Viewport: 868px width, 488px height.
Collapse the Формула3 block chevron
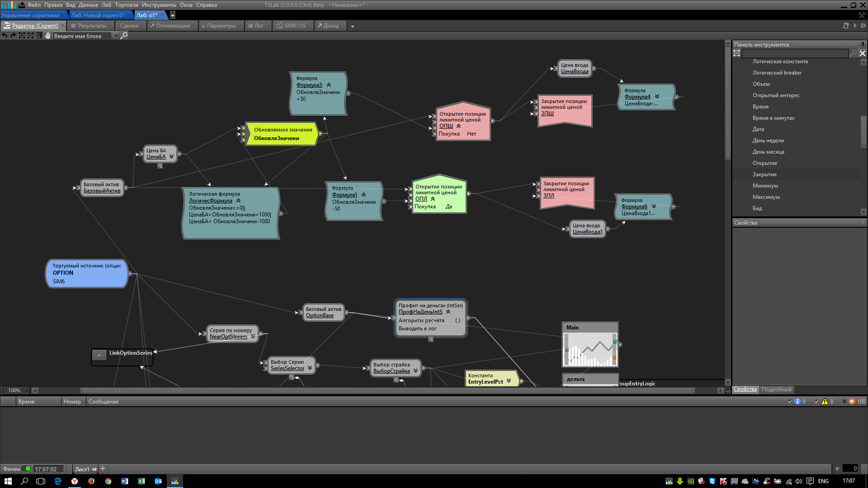coord(329,85)
